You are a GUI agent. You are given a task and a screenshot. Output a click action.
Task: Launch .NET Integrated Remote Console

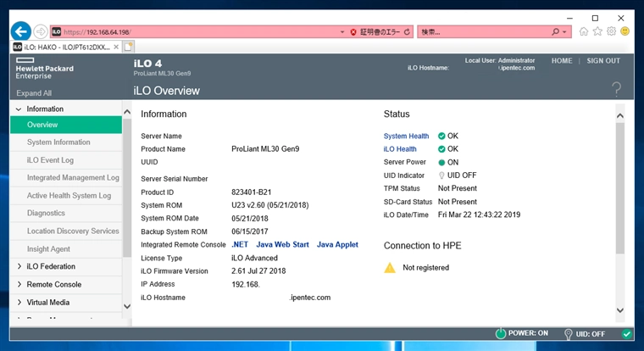coord(240,244)
